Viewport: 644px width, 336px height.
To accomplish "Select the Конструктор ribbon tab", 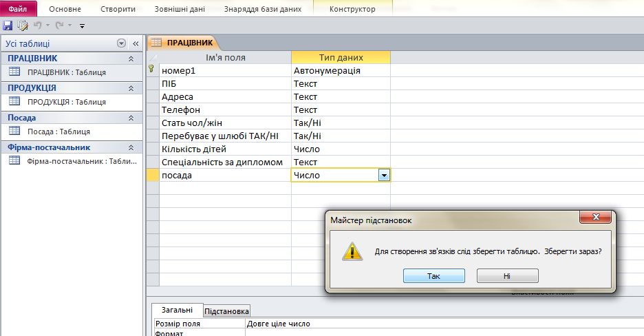I will [352, 9].
